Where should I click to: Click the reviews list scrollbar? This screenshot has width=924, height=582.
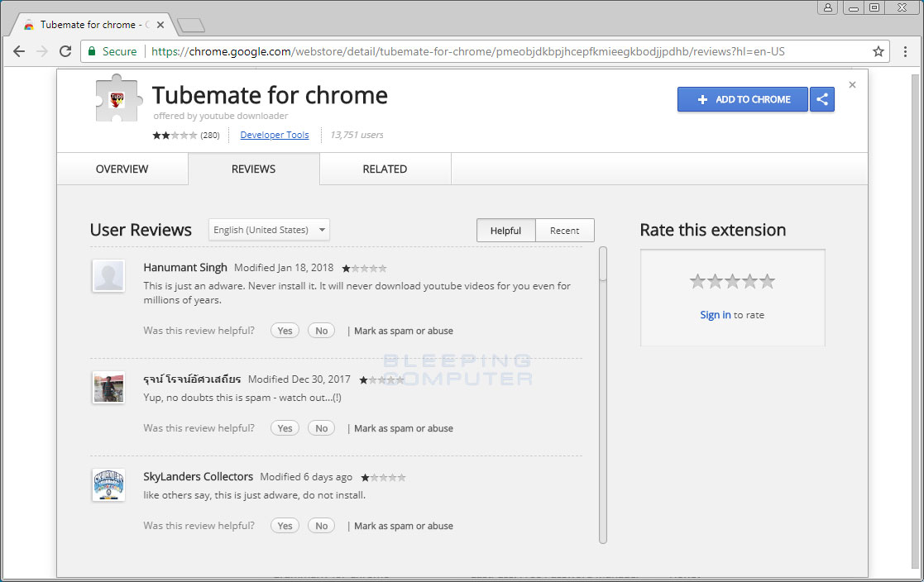click(x=603, y=394)
